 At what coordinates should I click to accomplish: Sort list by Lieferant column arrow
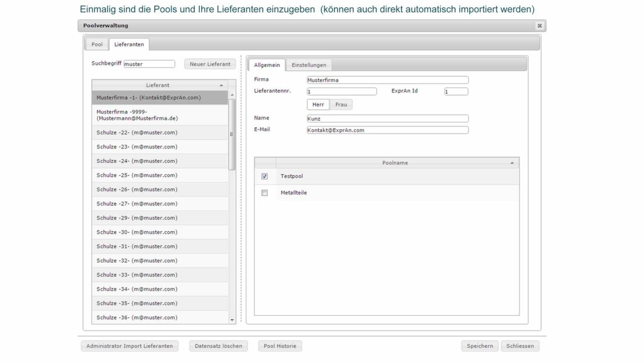pos(221,85)
